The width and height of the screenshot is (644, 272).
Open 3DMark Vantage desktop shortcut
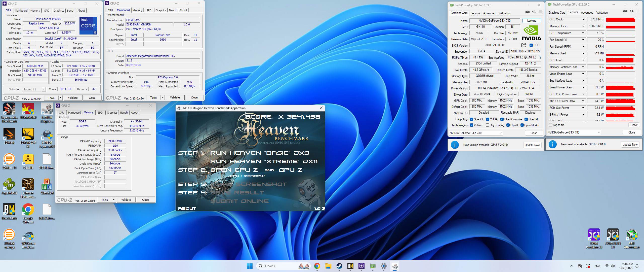9,238
